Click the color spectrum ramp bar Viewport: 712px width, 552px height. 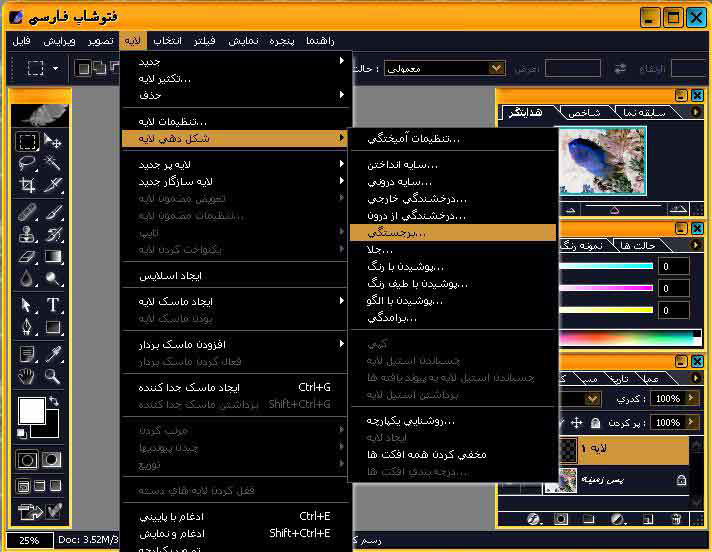[630, 339]
